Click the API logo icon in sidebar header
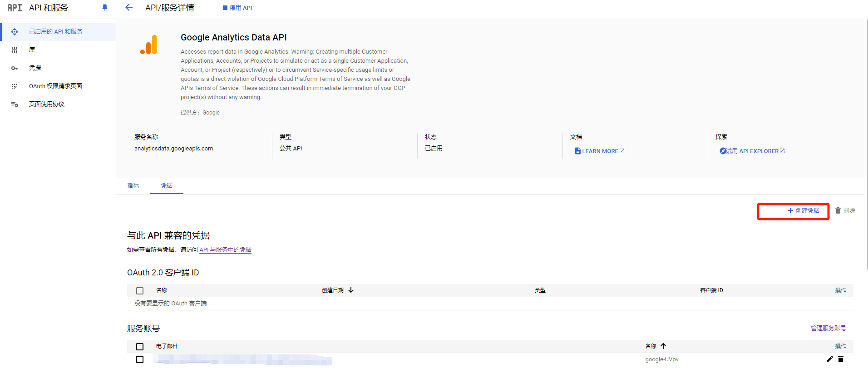Image resolution: width=868 pixels, height=374 pixels. [x=15, y=8]
